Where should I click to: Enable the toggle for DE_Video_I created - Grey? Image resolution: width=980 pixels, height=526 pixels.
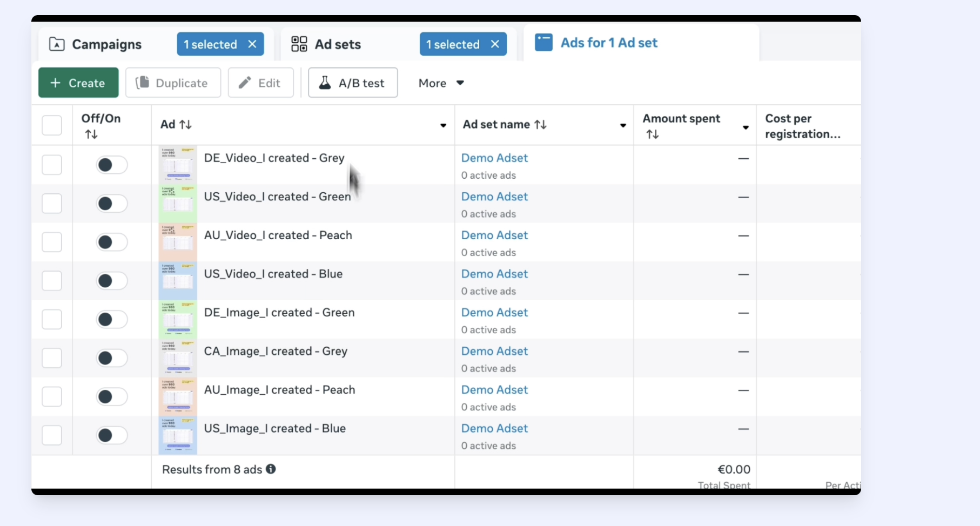111,165
